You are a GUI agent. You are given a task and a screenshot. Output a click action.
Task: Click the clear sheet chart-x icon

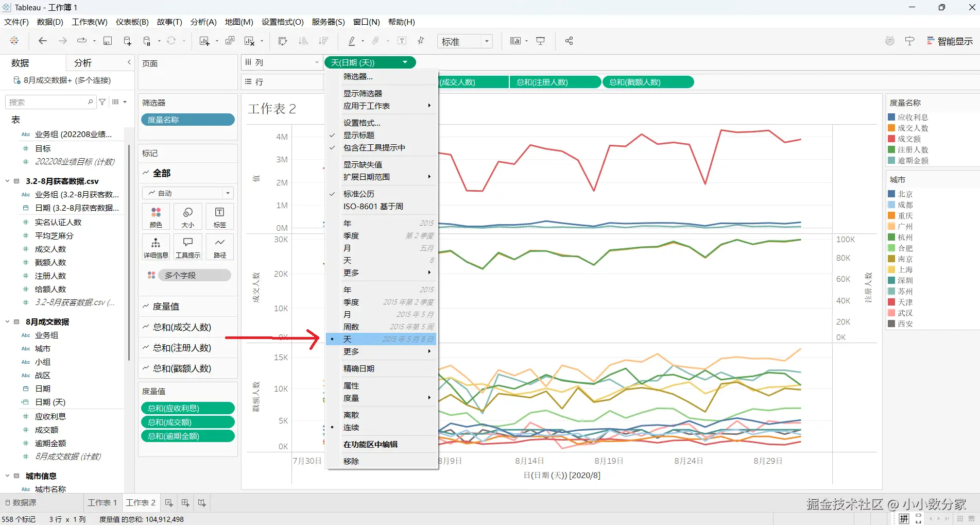pyautogui.click(x=250, y=41)
